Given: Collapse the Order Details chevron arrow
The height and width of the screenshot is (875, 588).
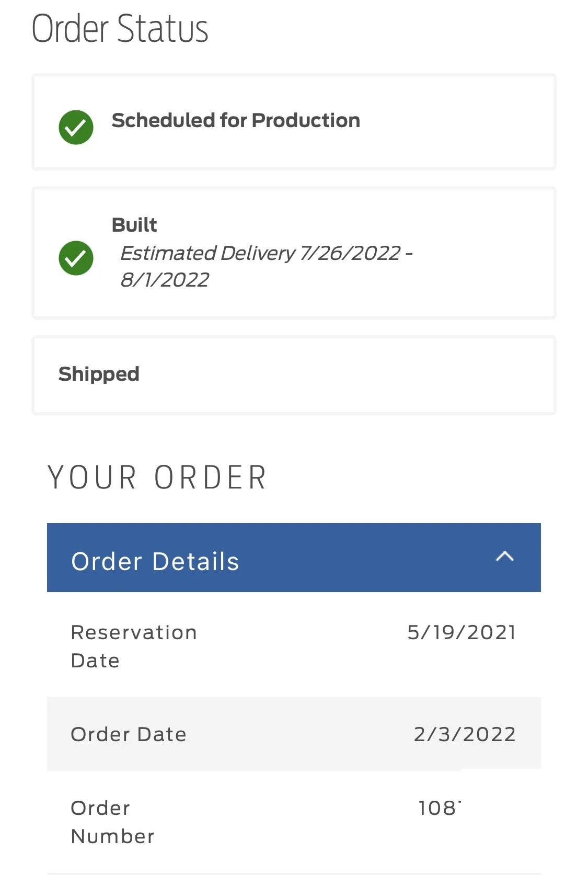Looking at the screenshot, I should [504, 556].
